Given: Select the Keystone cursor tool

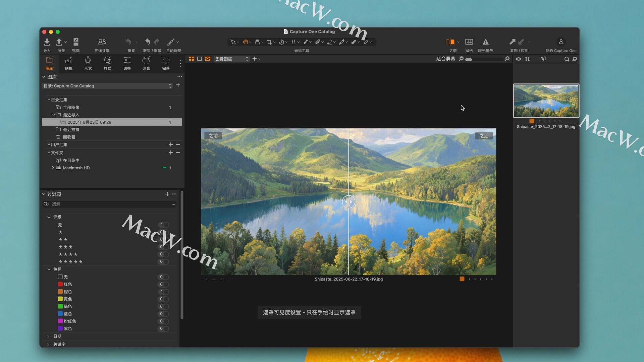Looking at the screenshot, I should [293, 42].
